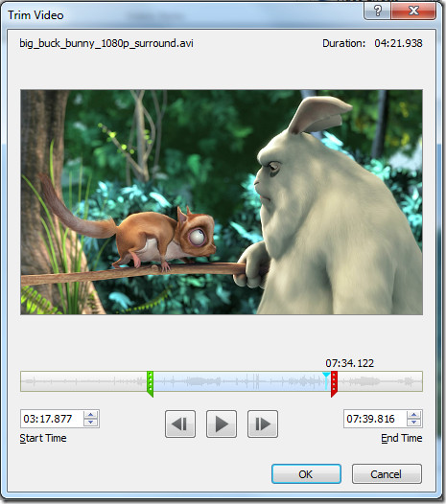
Task: Select the red end trim marker
Action: point(334,383)
